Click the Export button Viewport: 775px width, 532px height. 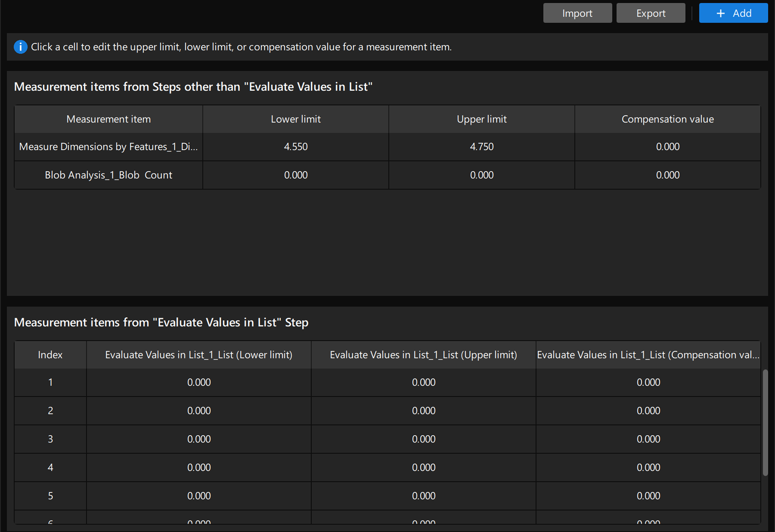(650, 13)
